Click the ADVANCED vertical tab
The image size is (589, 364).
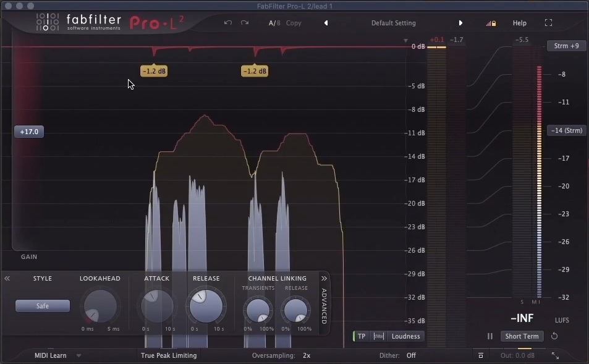(x=324, y=306)
